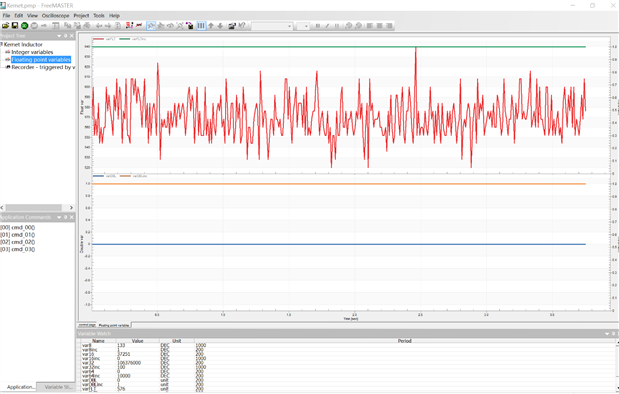Click the copy icon in the toolbar

pos(68,26)
